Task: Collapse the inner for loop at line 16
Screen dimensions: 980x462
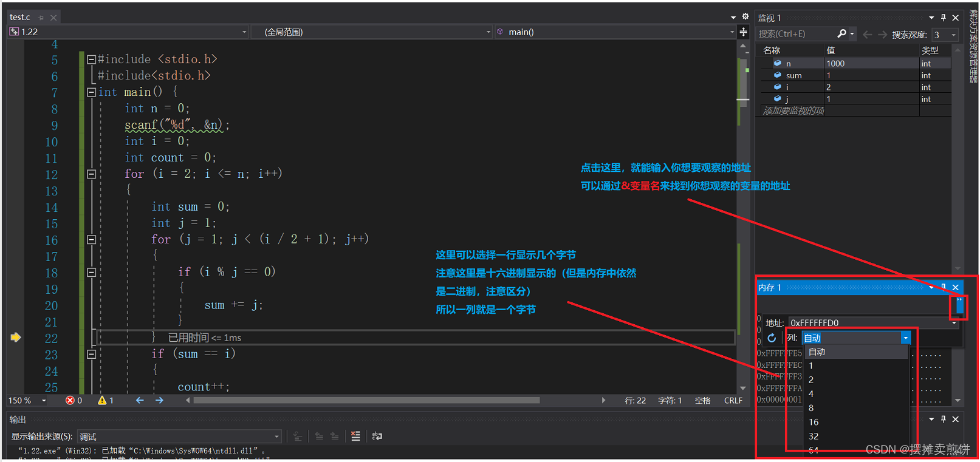Action: [91, 240]
